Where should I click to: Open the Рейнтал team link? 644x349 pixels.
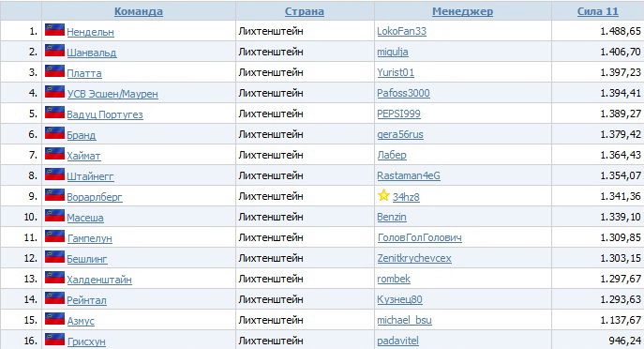[86, 300]
